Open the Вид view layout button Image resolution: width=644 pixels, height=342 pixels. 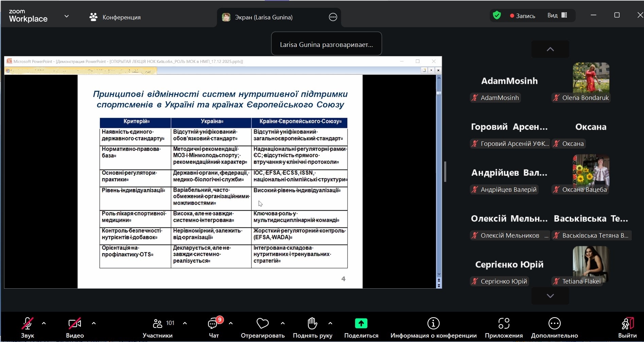[557, 16]
